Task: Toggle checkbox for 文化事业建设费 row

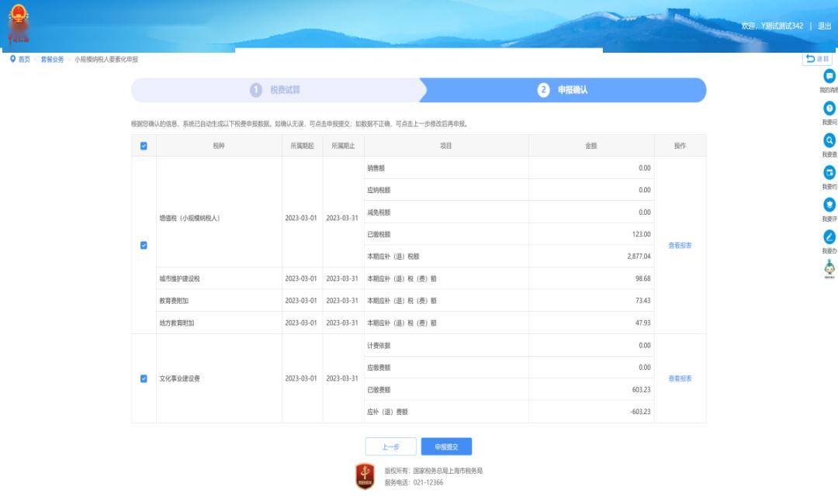Action: tap(144, 378)
